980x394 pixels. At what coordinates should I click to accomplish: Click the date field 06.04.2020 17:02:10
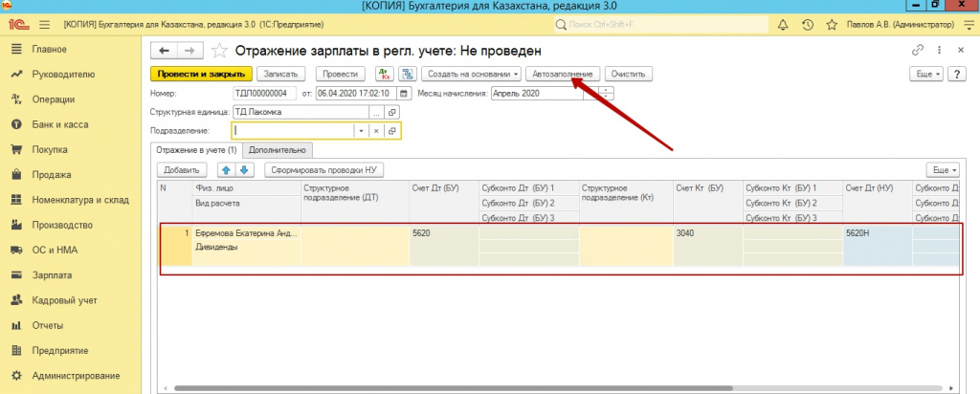(x=357, y=94)
